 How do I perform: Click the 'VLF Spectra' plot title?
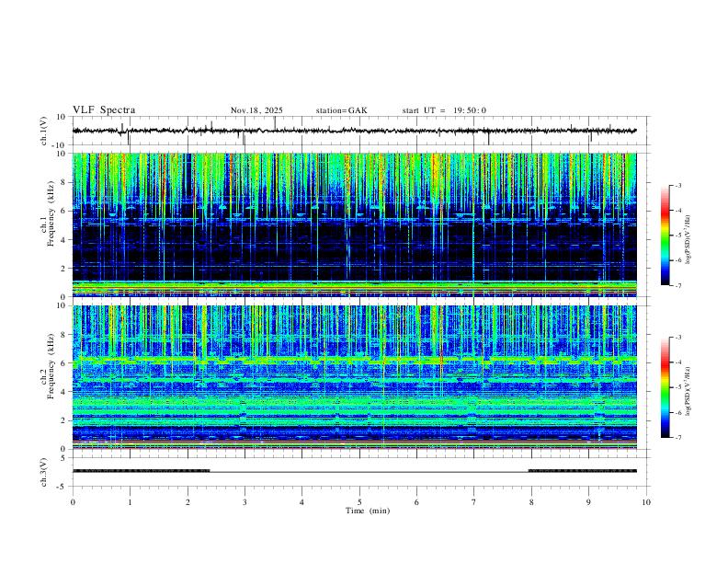pos(104,110)
